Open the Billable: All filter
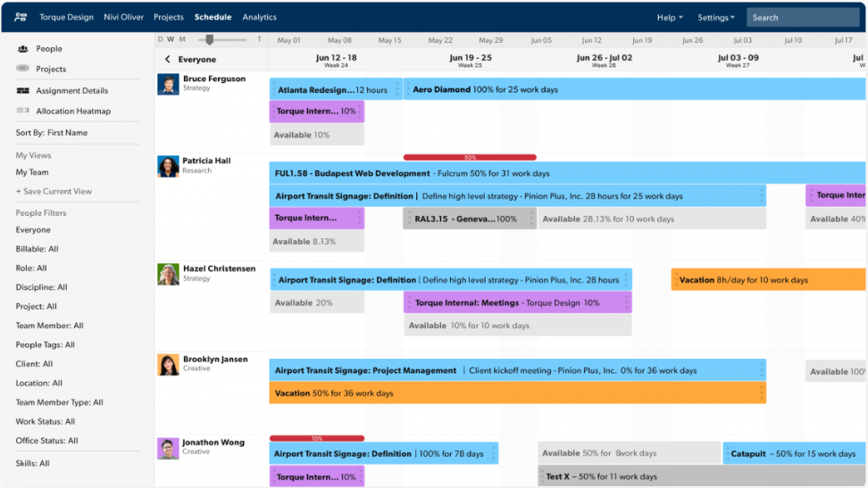Viewport: 868px width, 488px height. (x=38, y=249)
